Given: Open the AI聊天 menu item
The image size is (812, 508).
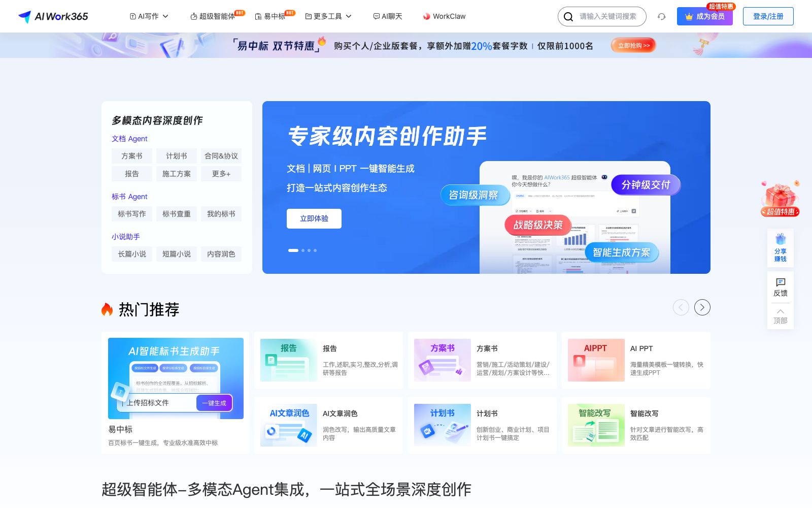Looking at the screenshot, I should [x=388, y=16].
